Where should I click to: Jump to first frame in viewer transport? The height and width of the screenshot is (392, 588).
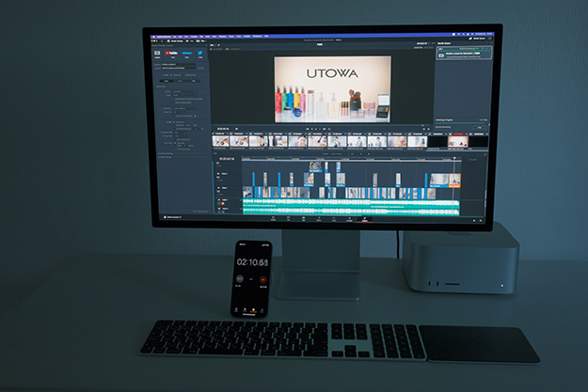point(308,129)
